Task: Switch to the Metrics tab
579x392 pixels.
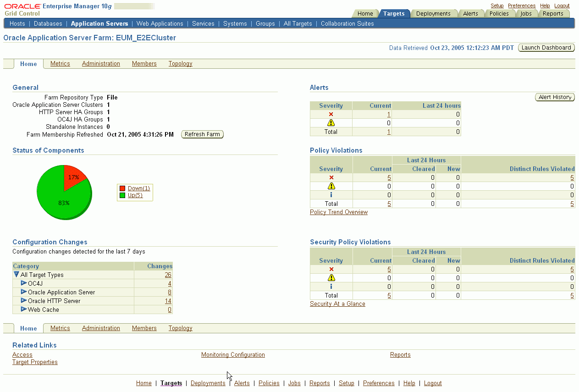Action: pos(60,64)
